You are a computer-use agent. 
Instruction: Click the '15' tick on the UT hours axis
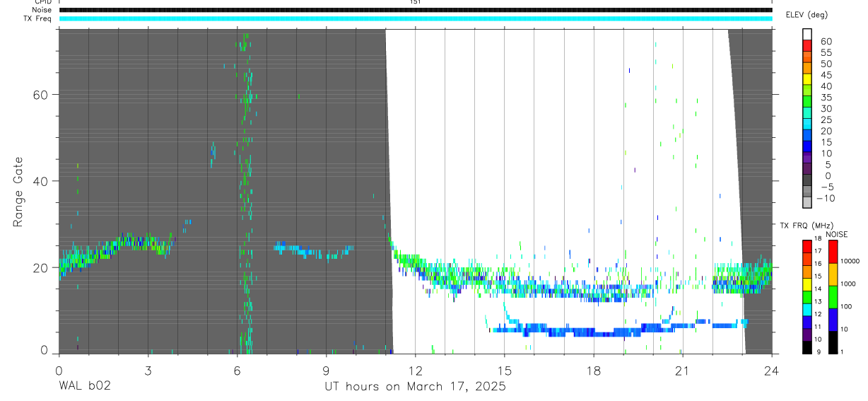(505, 370)
